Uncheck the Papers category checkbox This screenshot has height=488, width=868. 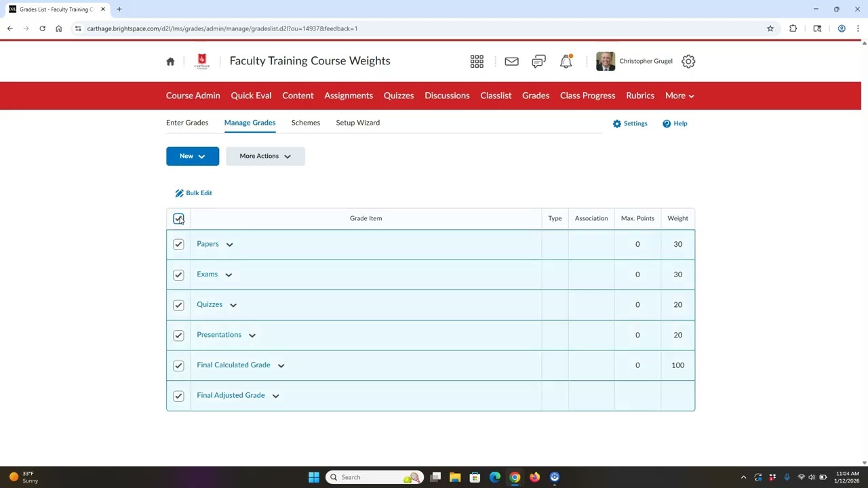point(178,244)
